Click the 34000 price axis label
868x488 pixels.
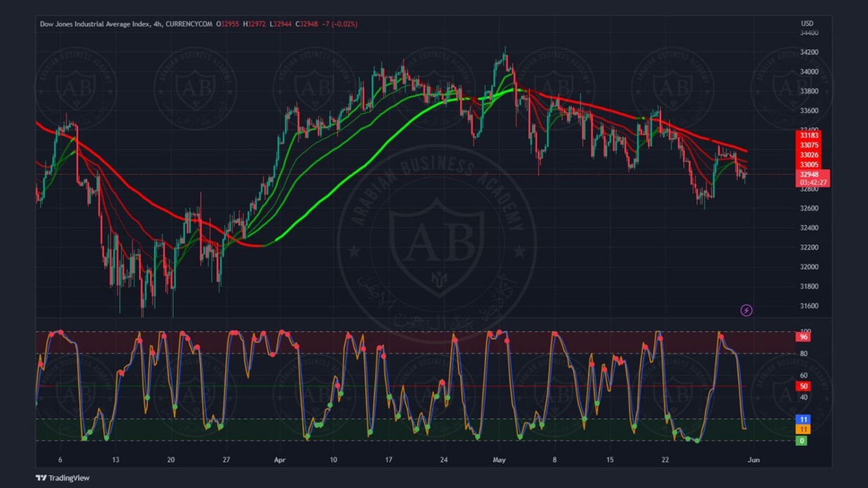[x=809, y=72]
